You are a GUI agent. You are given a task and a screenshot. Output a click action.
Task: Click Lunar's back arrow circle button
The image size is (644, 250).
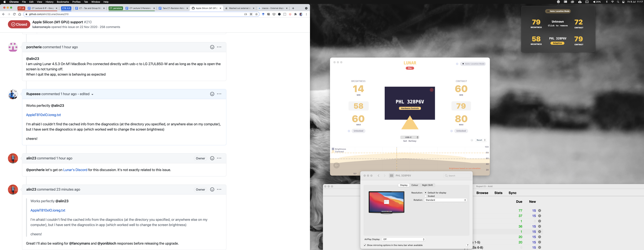click(x=337, y=165)
